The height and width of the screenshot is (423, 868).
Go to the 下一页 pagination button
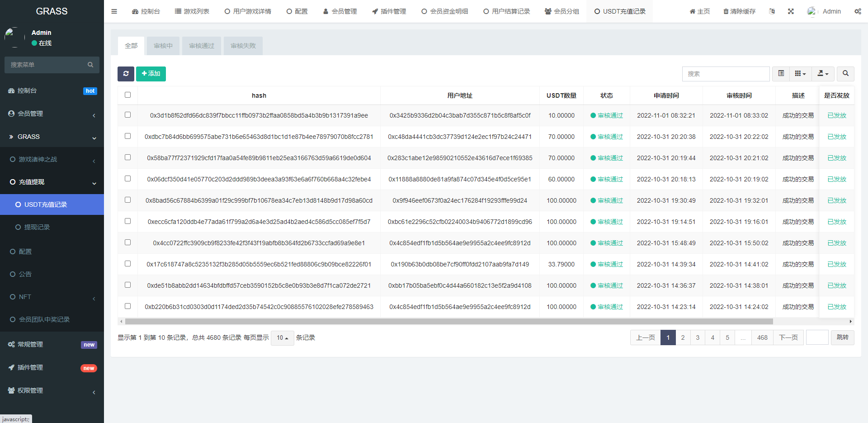[788, 337]
